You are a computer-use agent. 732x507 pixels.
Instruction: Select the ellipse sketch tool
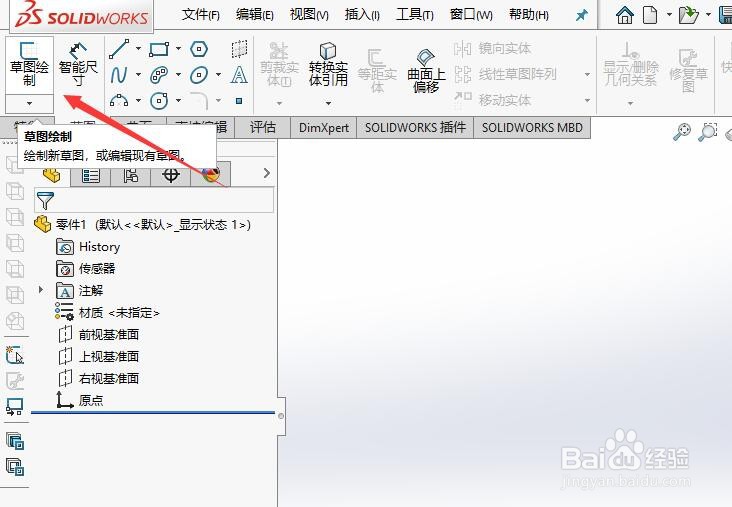tap(199, 75)
